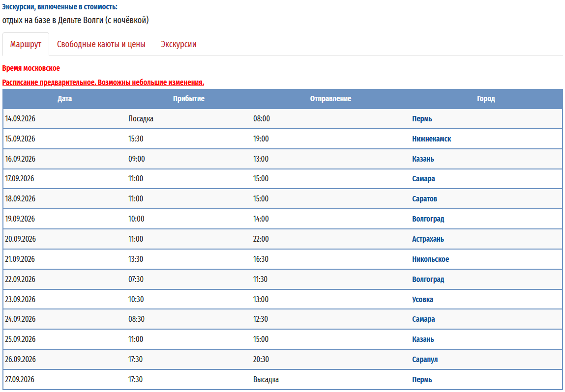
Task: Switch to Свободные каюты и цены tab
Action: pyautogui.click(x=101, y=44)
